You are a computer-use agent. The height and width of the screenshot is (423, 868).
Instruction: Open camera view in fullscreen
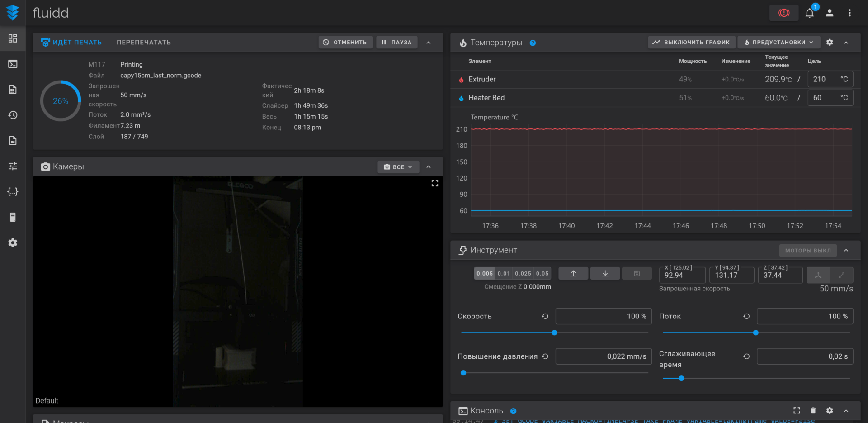(x=435, y=183)
